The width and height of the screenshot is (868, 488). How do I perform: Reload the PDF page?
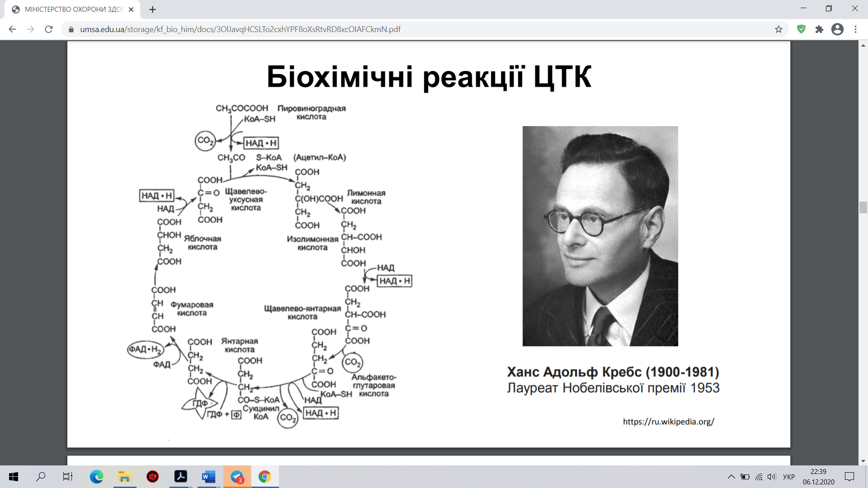[x=49, y=29]
